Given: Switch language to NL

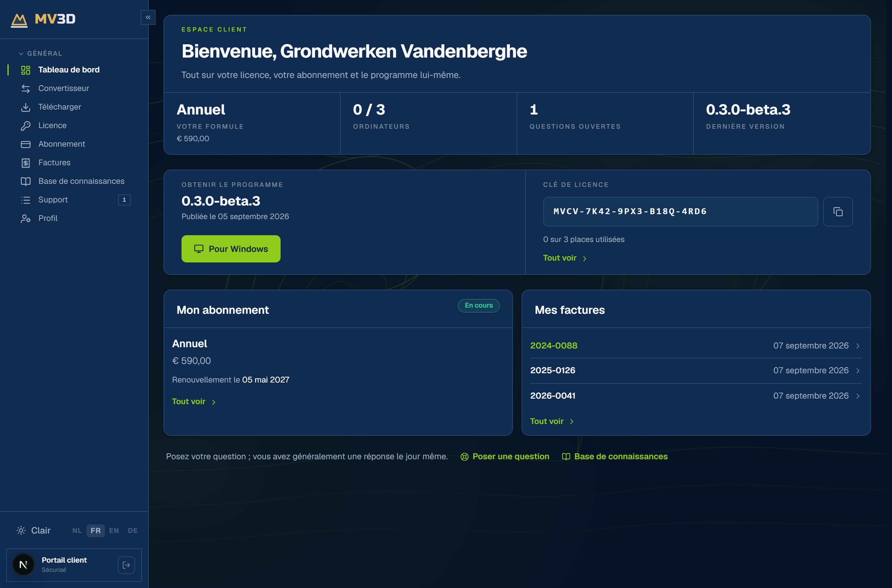Looking at the screenshot, I should click(x=77, y=531).
